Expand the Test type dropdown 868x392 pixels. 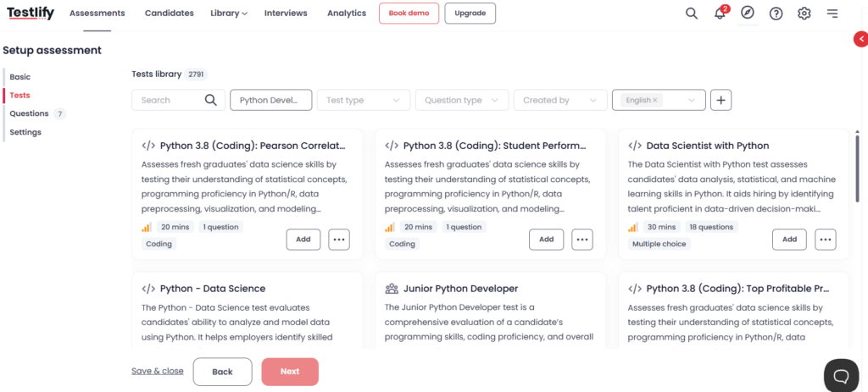pos(363,100)
